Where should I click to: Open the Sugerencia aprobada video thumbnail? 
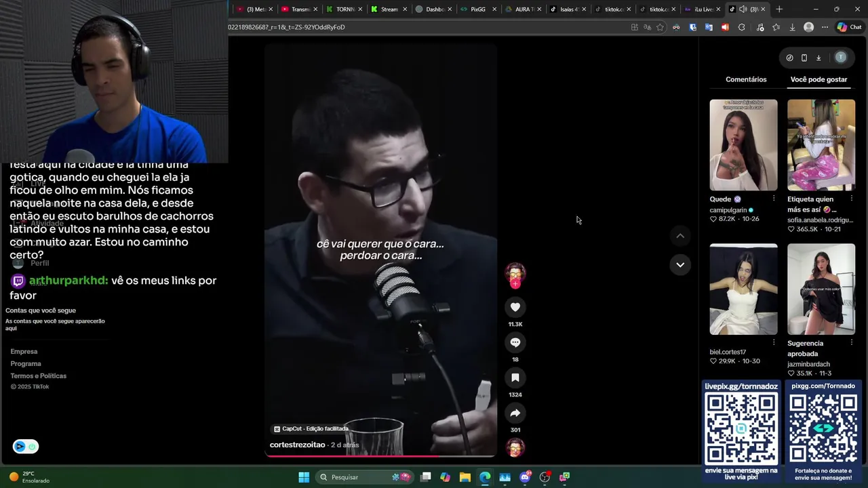pyautogui.click(x=821, y=289)
